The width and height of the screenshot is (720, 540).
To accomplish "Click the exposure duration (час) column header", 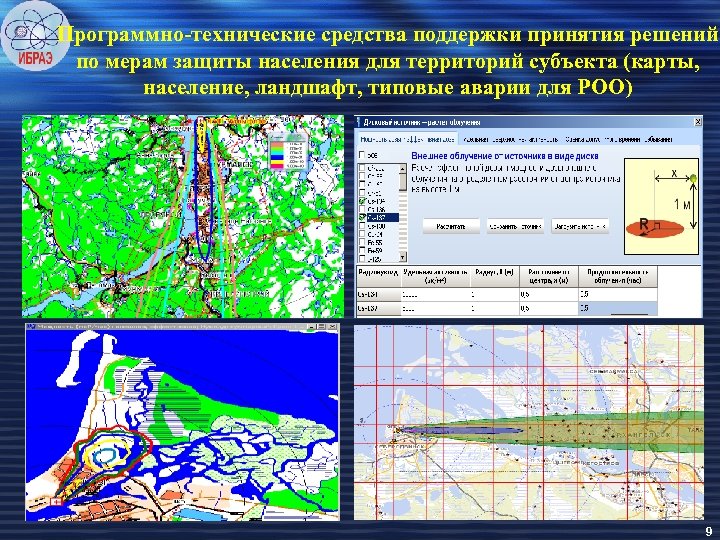I will click(618, 276).
